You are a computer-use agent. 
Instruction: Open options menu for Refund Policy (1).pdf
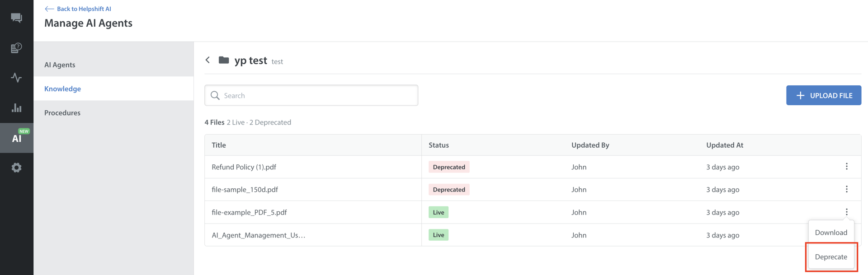click(x=846, y=167)
